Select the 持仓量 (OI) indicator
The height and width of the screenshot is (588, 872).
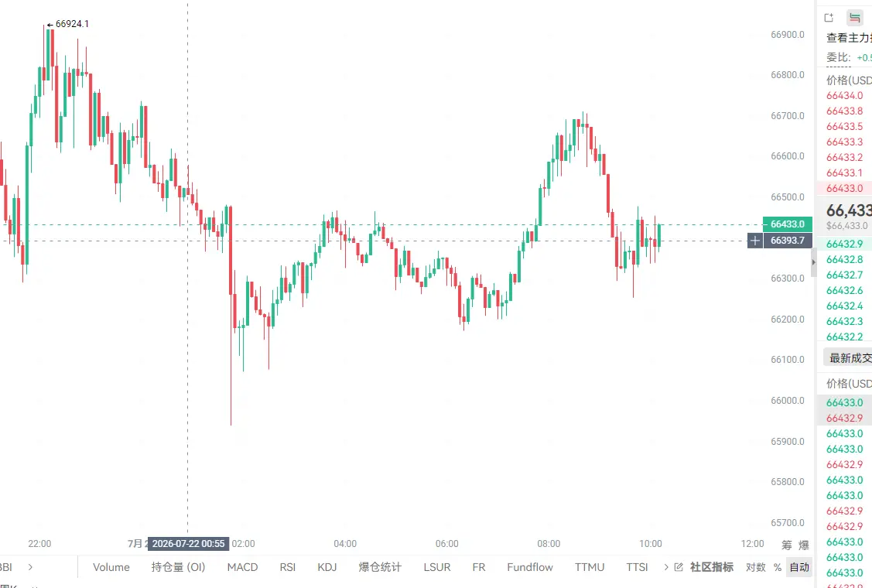178,567
